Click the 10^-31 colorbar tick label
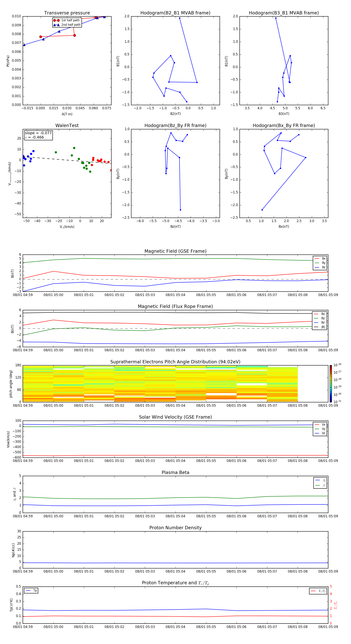The height and width of the screenshot is (644, 351). (x=337, y=402)
